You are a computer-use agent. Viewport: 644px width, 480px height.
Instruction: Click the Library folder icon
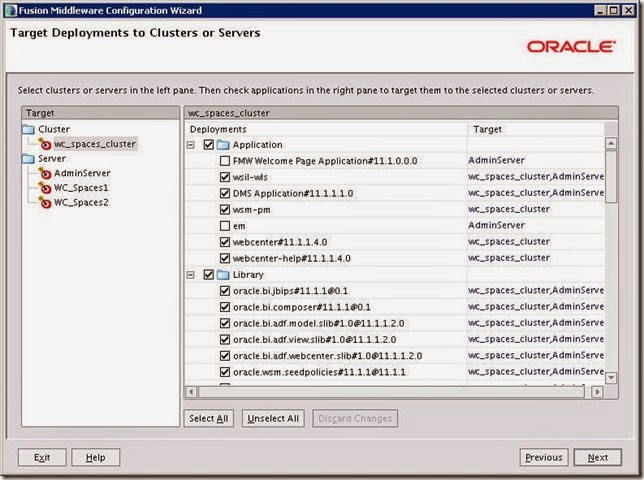tap(223, 275)
